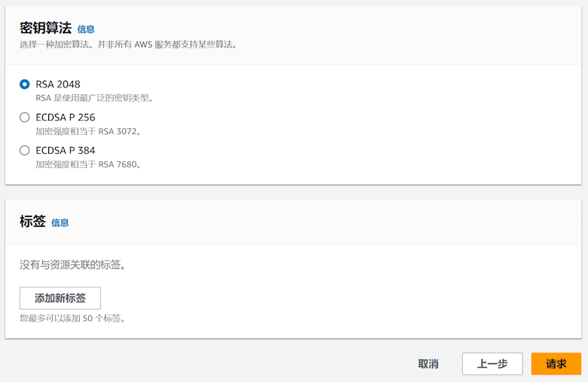Pick the ECDSA P 384 radio option
Image resolution: width=588 pixels, height=382 pixels.
click(x=24, y=151)
